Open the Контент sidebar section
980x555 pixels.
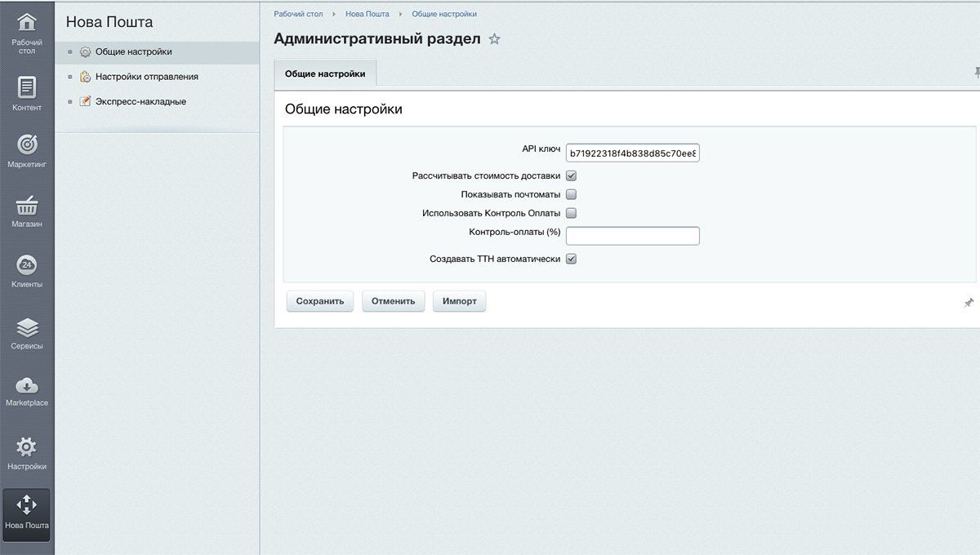click(x=27, y=93)
